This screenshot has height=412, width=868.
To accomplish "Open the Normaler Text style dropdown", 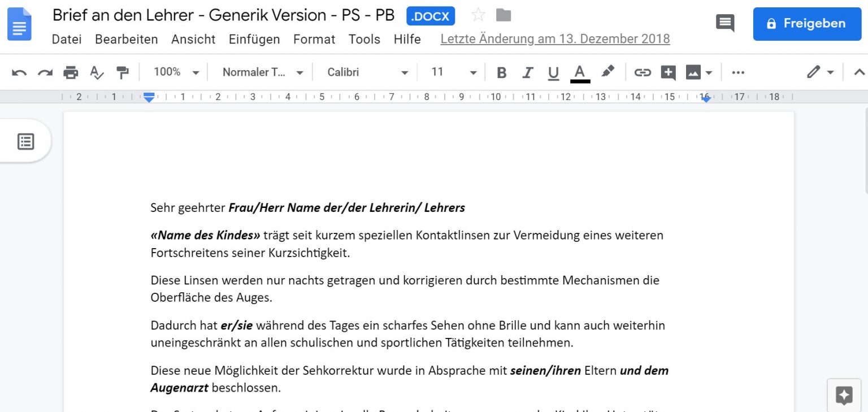I will pos(263,72).
